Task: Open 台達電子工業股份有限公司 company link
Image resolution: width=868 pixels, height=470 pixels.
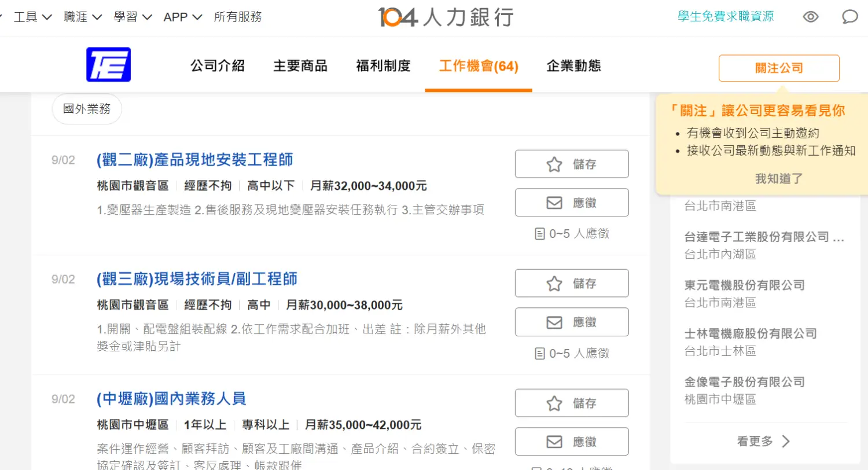Action: pos(765,237)
